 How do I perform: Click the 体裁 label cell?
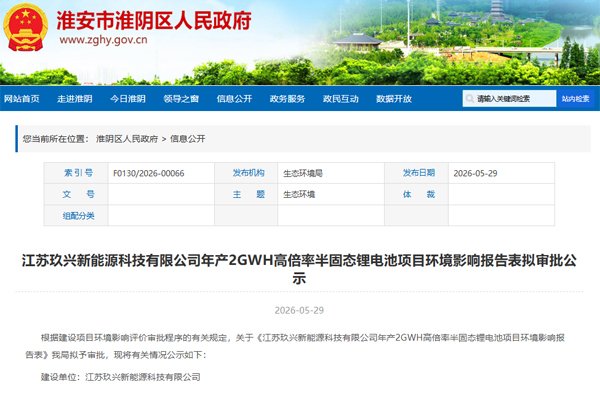point(417,194)
